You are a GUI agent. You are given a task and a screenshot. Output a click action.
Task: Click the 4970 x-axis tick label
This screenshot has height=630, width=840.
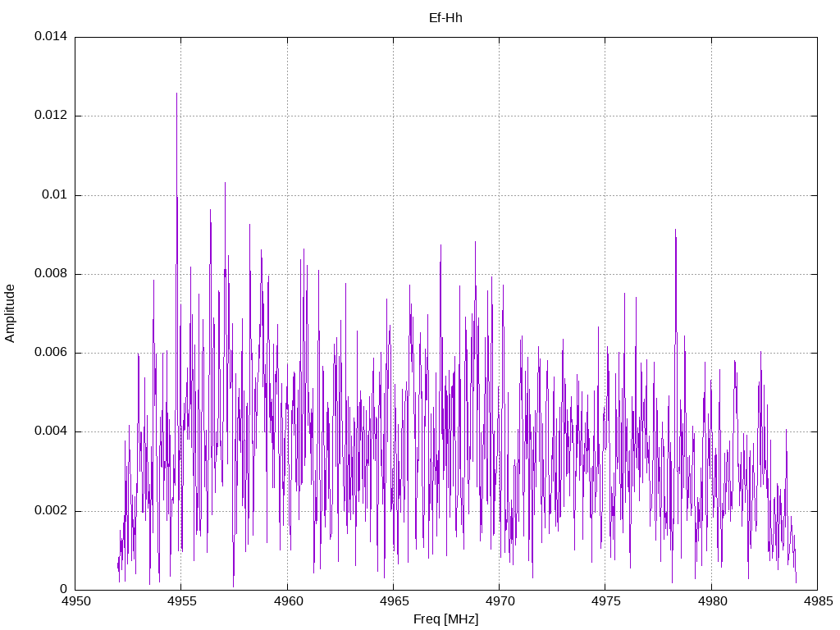[x=500, y=601]
